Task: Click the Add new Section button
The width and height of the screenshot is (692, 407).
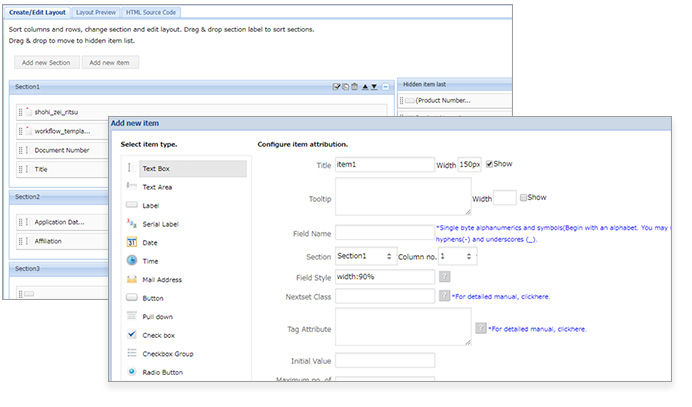Action: 46,63
